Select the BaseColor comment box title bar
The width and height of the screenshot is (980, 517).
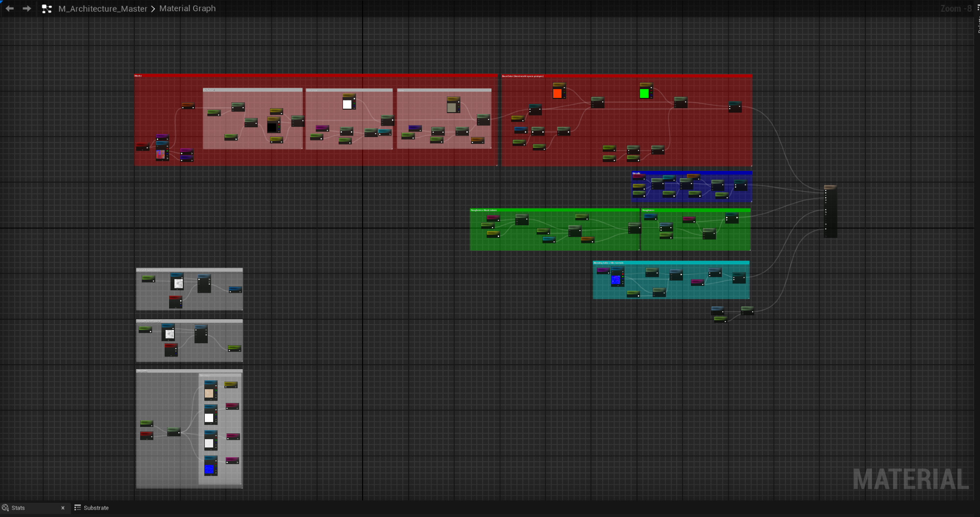[626, 76]
